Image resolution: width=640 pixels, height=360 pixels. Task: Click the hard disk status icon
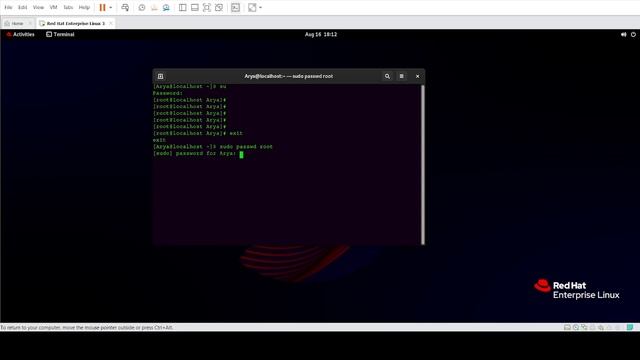point(567,327)
